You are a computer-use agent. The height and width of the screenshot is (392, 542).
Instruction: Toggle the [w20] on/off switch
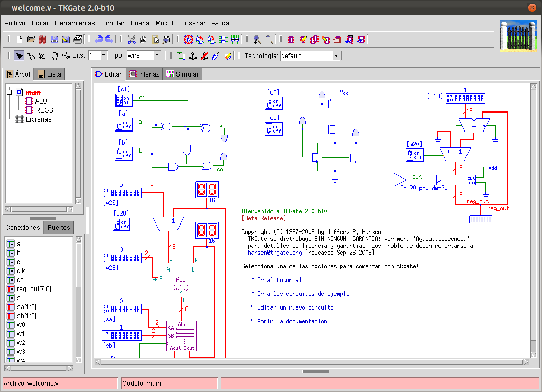coord(415,155)
